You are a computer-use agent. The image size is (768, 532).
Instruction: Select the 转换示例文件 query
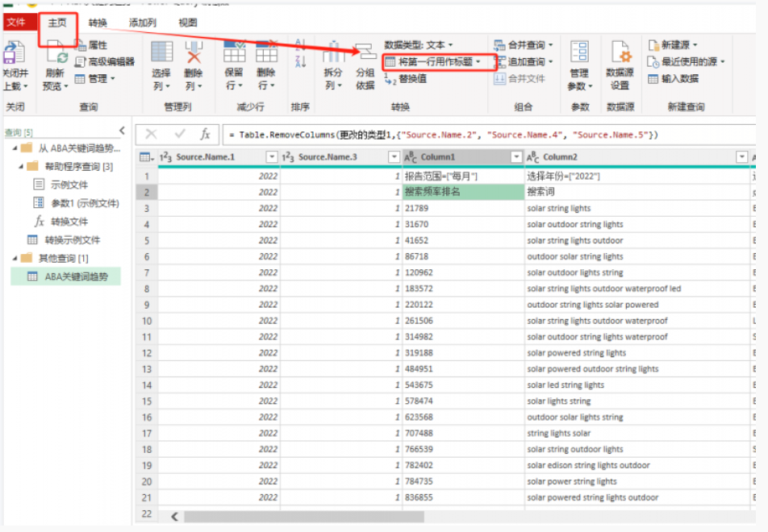point(64,240)
